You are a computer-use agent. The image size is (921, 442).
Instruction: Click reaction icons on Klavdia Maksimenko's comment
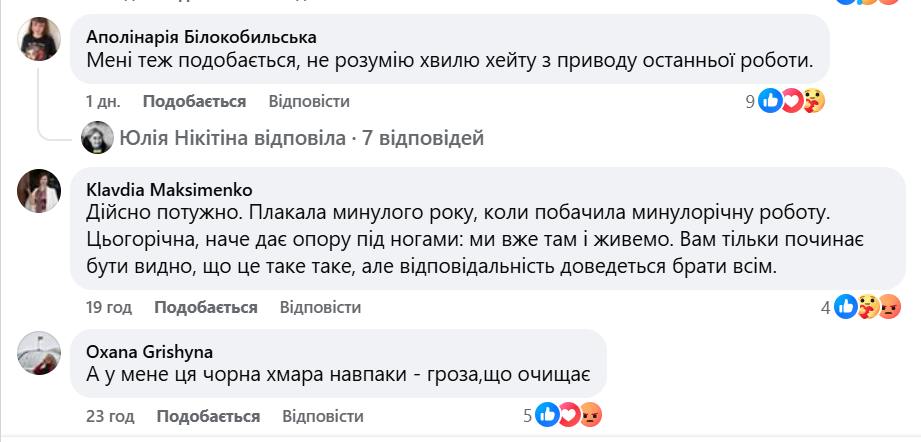pyautogui.click(x=867, y=308)
